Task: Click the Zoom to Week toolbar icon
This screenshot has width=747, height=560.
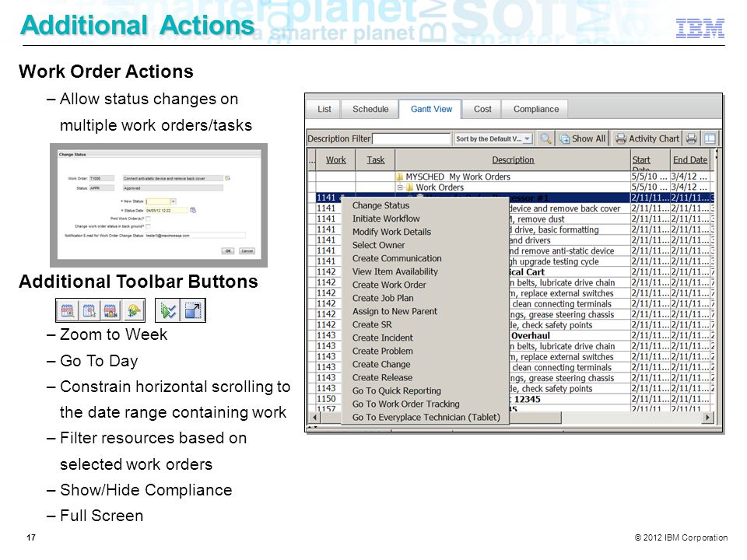Action: tap(67, 311)
